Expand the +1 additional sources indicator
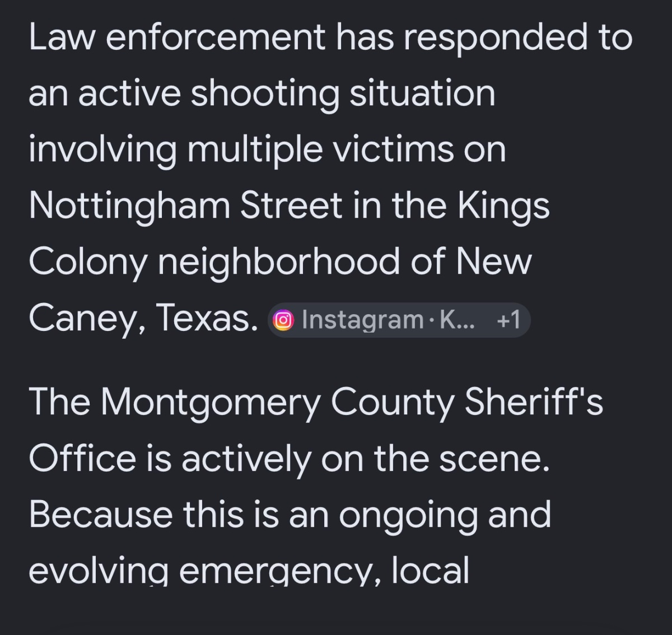The height and width of the screenshot is (635, 672). tap(508, 320)
